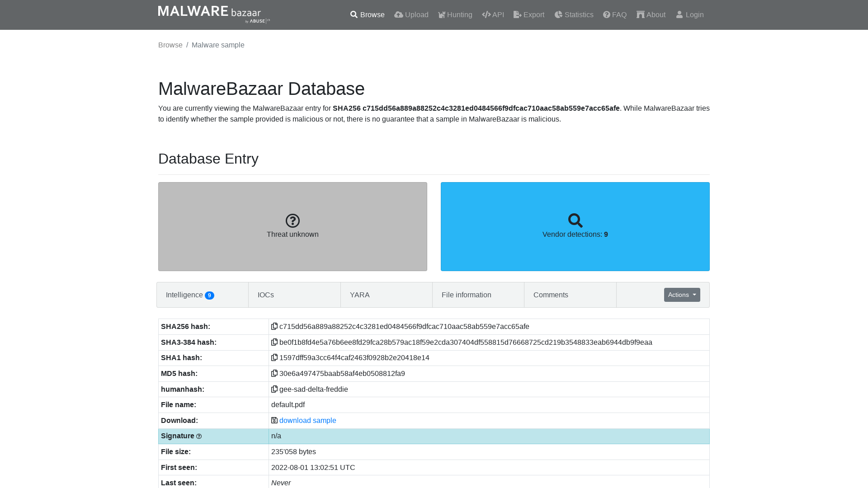
Task: Open the YARA tab
Action: (359, 295)
